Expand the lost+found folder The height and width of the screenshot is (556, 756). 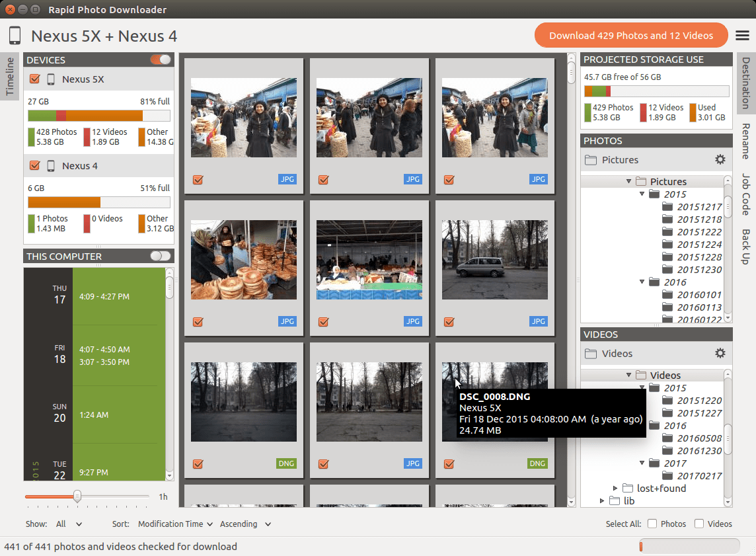click(x=615, y=488)
